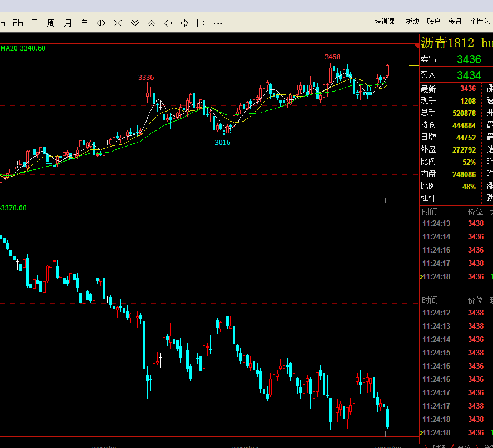Switch chart to 2-hour period
Viewport: 493px width, 448px height.
18,23
